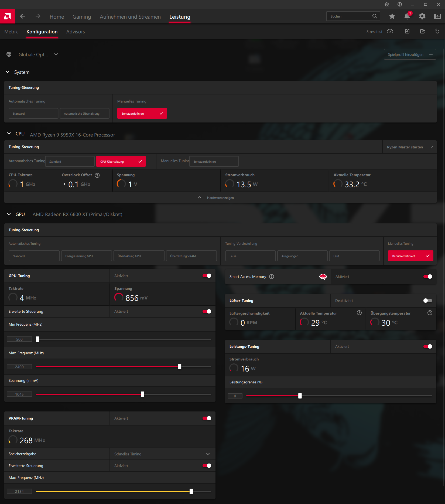The width and height of the screenshot is (445, 504).
Task: Enable the Lüfter-Tuning toggle
Action: click(428, 301)
